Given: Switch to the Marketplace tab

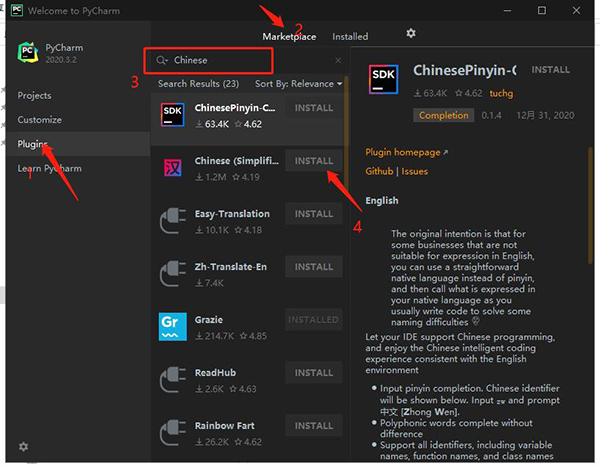Looking at the screenshot, I should coord(289,37).
